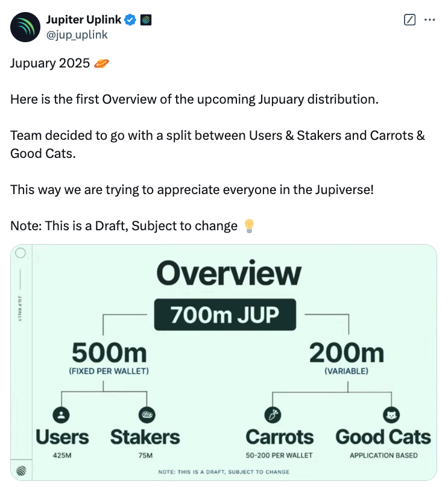Image resolution: width=448 pixels, height=487 pixels.
Task: Open the @jup_uplink handle link
Action: 77,34
